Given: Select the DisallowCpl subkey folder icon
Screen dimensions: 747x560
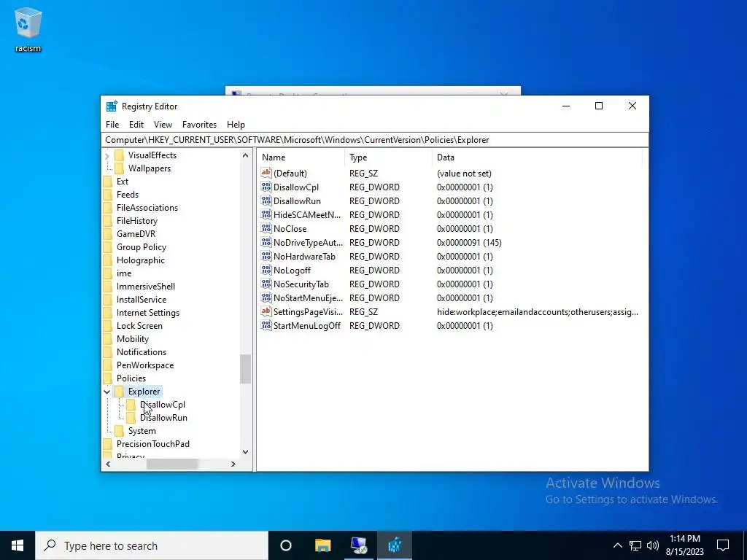Looking at the screenshot, I should tap(131, 405).
